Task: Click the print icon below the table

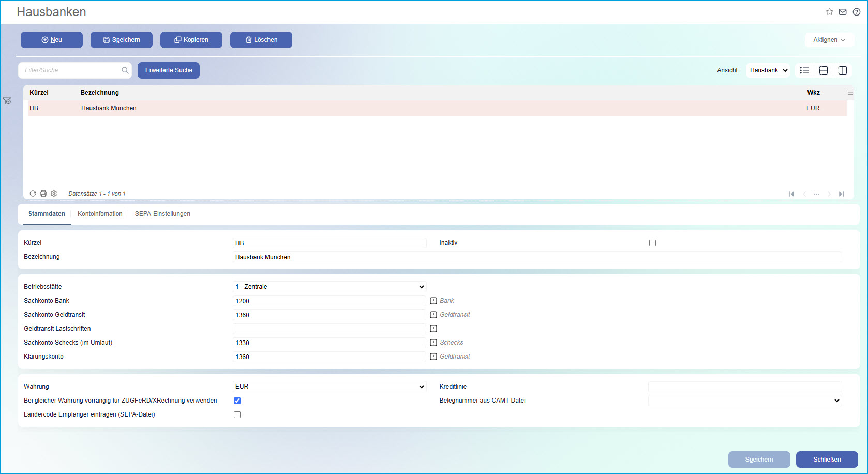Action: pyautogui.click(x=43, y=194)
